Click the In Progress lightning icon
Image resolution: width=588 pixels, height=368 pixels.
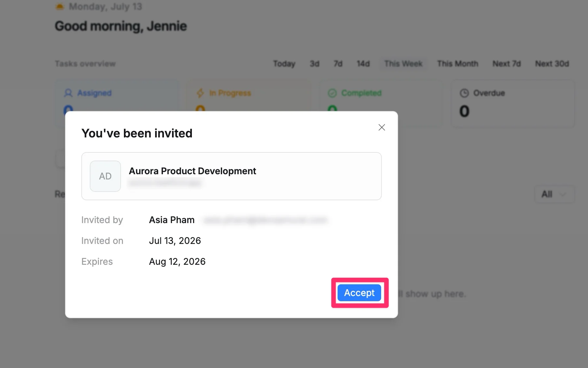pyautogui.click(x=200, y=93)
